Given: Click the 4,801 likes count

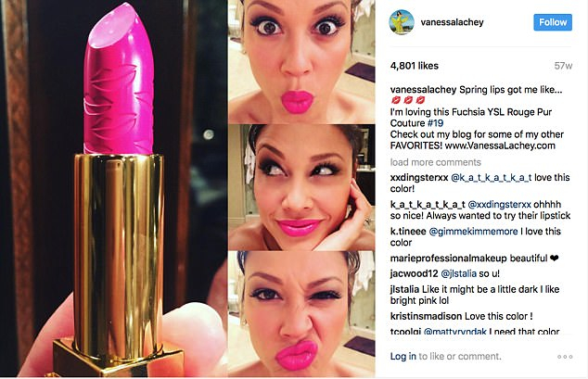Looking at the screenshot, I should pyautogui.click(x=414, y=66).
